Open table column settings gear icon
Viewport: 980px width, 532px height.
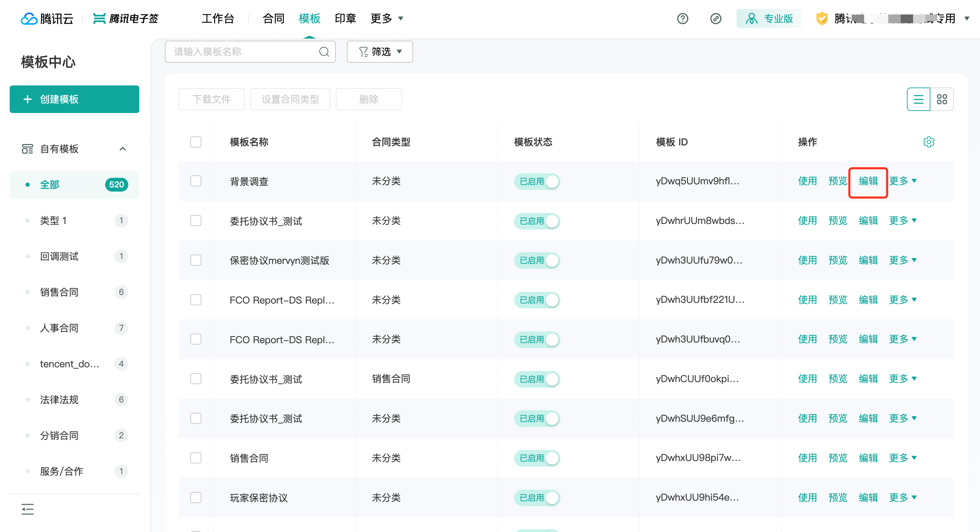pos(928,142)
